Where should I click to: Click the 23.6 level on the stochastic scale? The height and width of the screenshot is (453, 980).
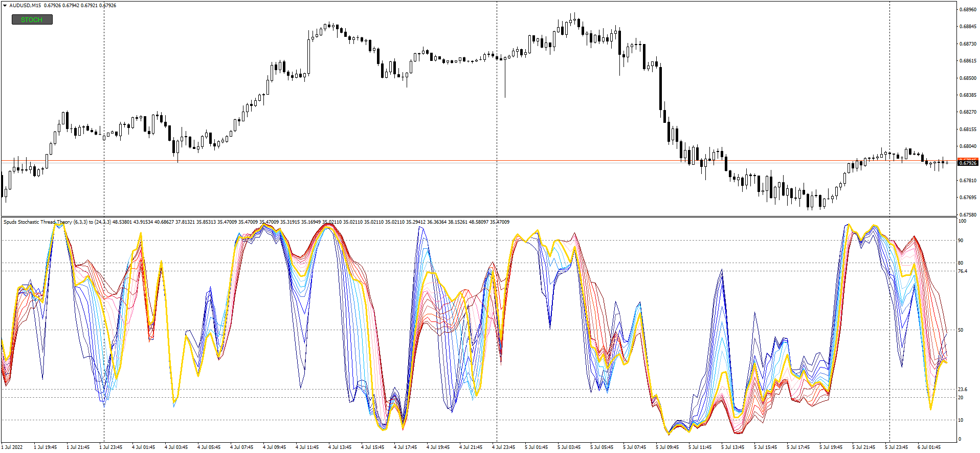(x=963, y=390)
